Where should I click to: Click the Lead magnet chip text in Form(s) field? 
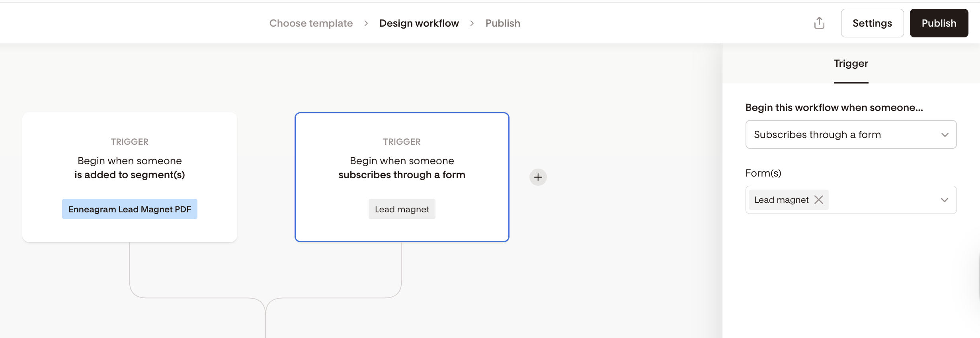[x=781, y=200]
